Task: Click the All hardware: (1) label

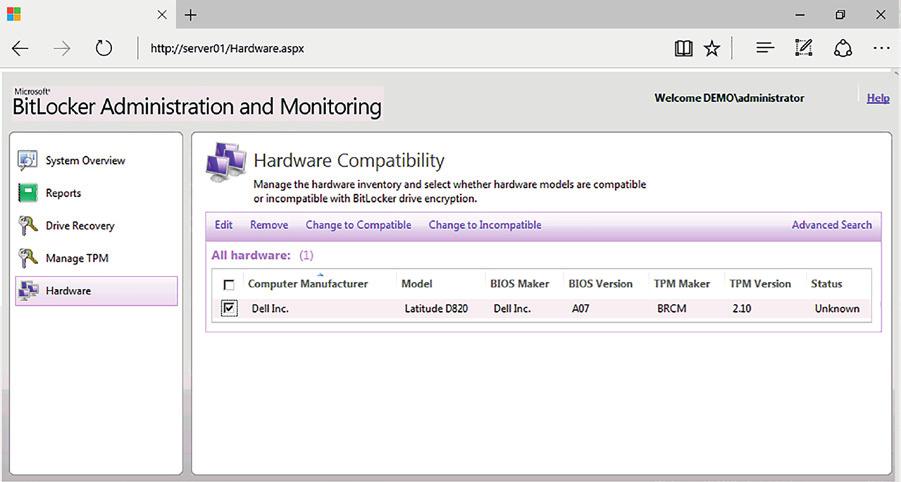Action: 263,255
